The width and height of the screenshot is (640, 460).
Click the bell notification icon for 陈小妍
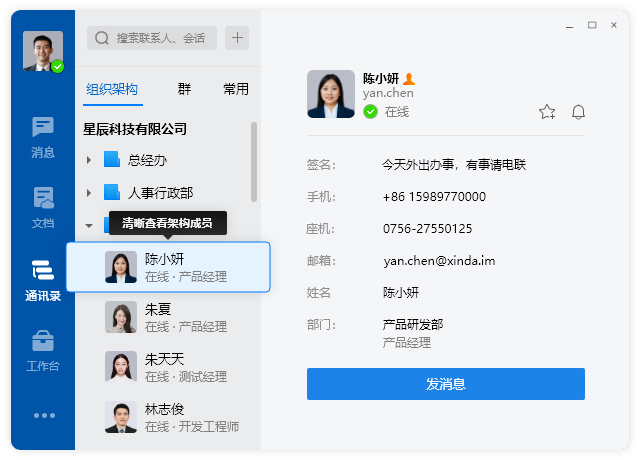[x=578, y=112]
